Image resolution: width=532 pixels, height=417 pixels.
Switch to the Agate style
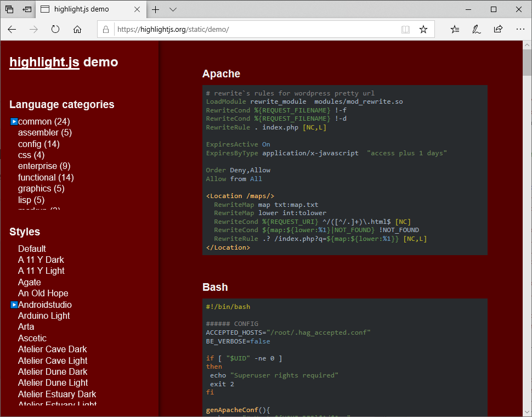30,282
